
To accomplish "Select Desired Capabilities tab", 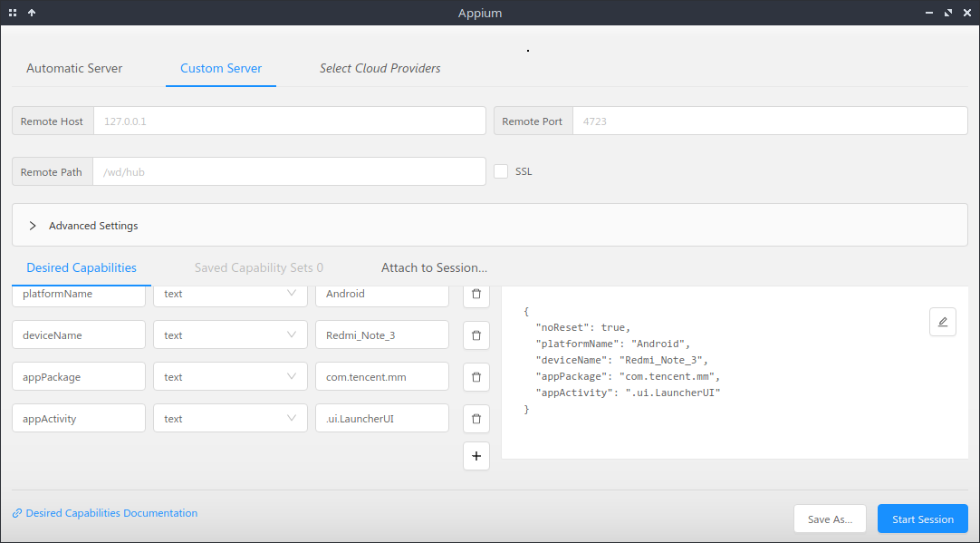I will pos(82,267).
